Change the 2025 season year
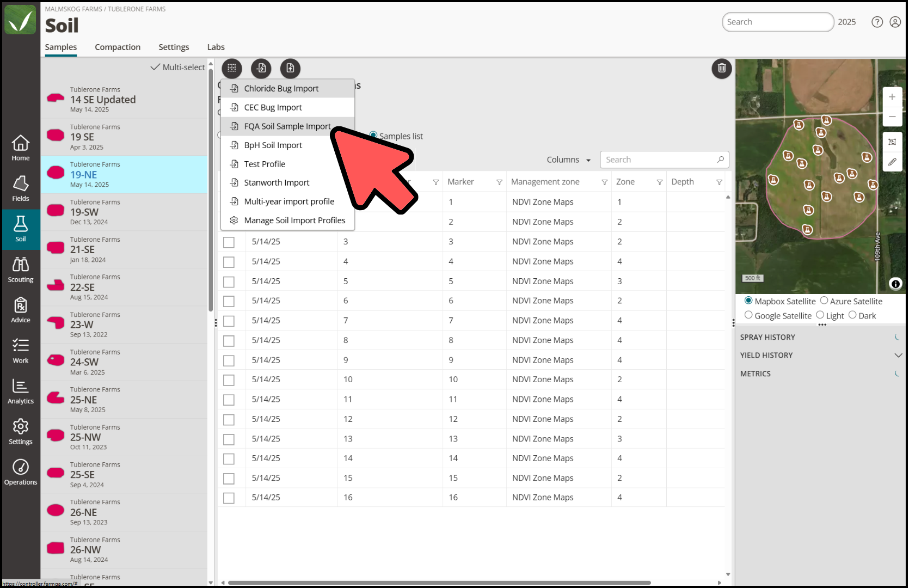The height and width of the screenshot is (588, 909). (846, 22)
